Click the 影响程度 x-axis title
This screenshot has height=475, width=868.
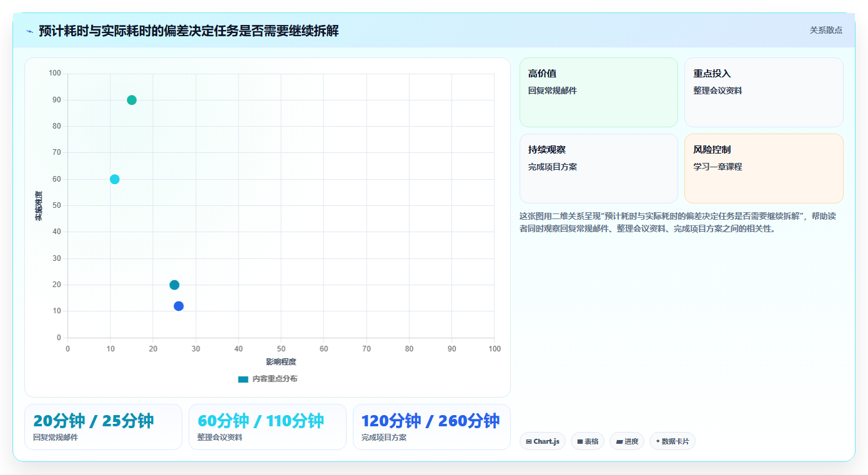(x=281, y=362)
